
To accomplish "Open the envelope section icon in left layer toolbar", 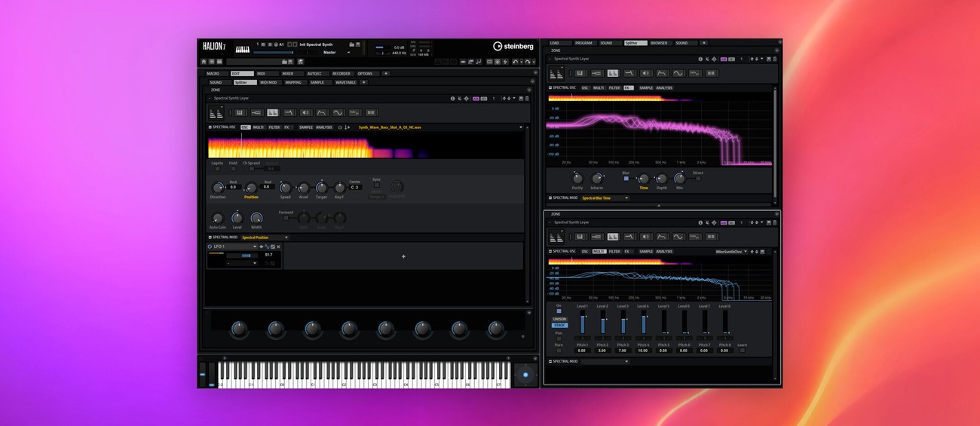I will point(322,112).
